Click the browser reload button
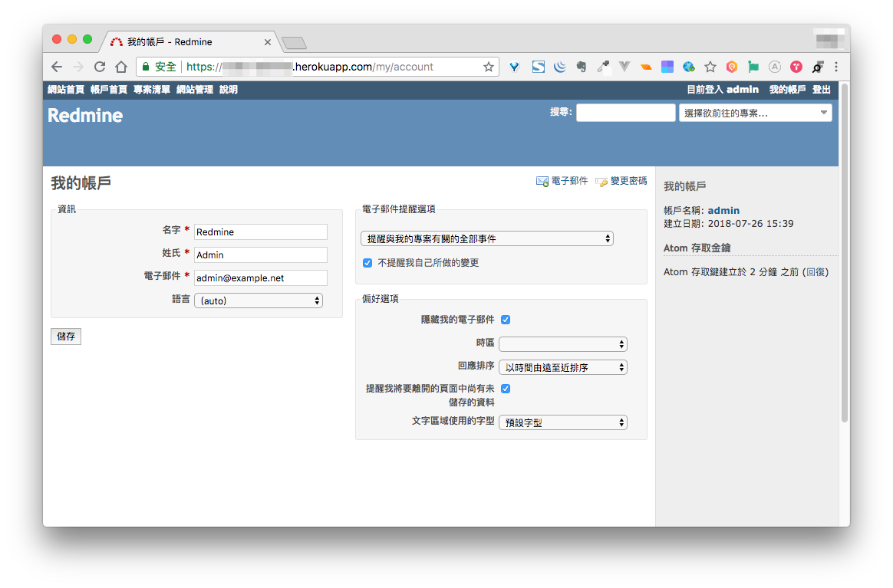This screenshot has width=893, height=588. (x=100, y=67)
